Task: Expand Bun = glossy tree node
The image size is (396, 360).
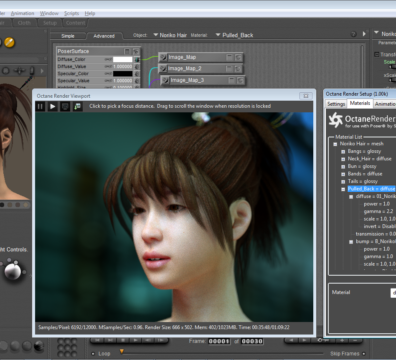Action: [x=343, y=167]
